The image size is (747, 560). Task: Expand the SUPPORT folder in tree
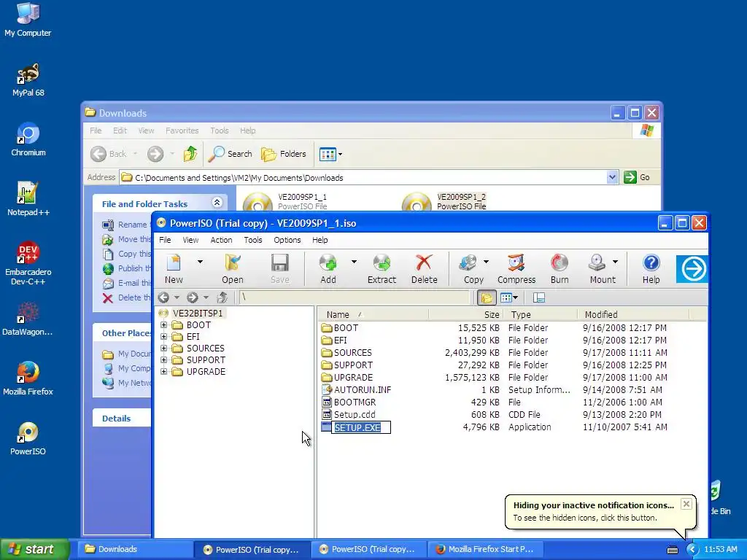pos(164,360)
